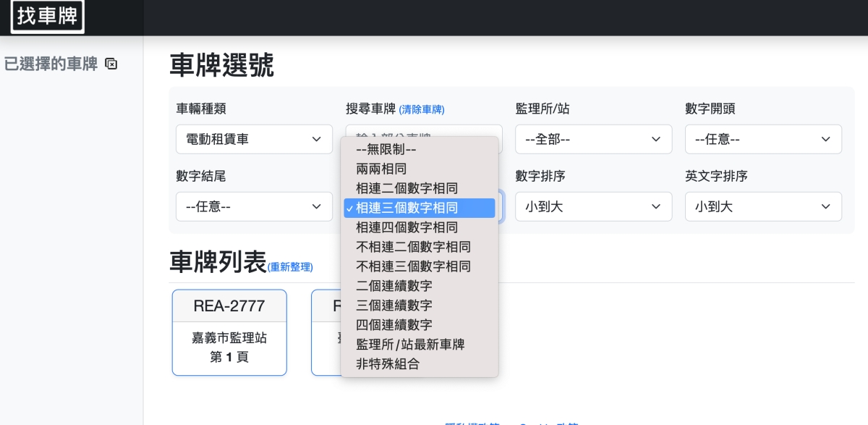Select the --無限制-- option
This screenshot has width=868, height=425.
[386, 149]
